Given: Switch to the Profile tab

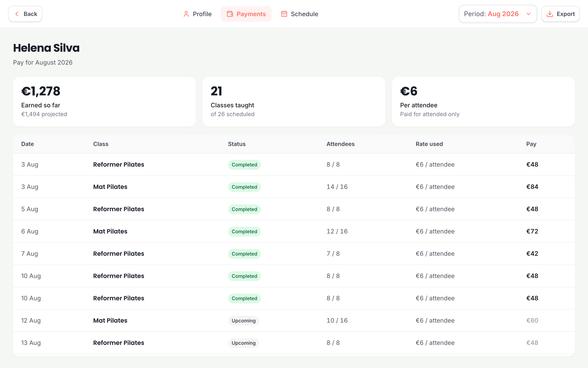Looking at the screenshot, I should click(x=197, y=14).
